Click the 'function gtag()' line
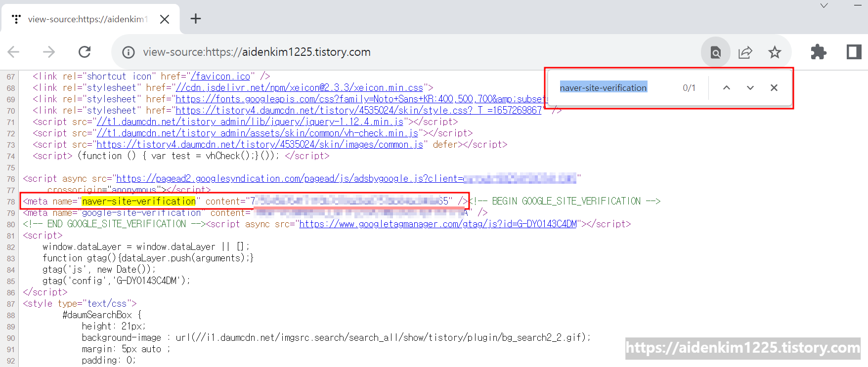 pos(148,258)
